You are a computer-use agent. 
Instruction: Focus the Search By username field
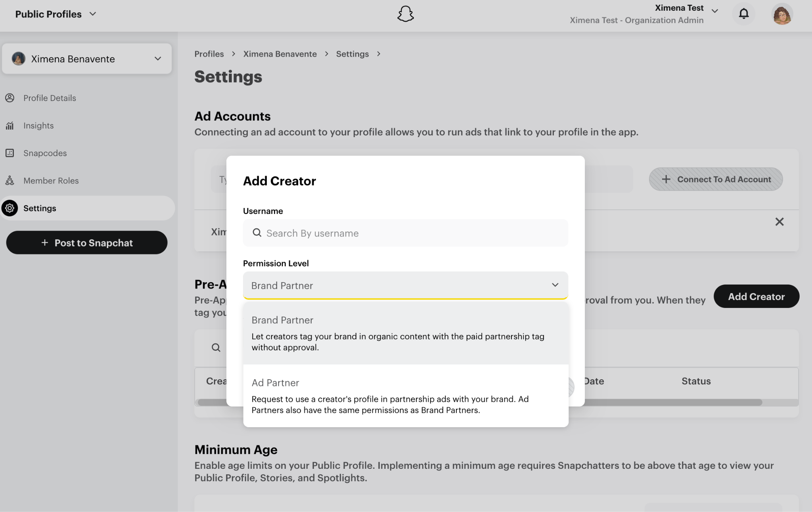pyautogui.click(x=406, y=233)
